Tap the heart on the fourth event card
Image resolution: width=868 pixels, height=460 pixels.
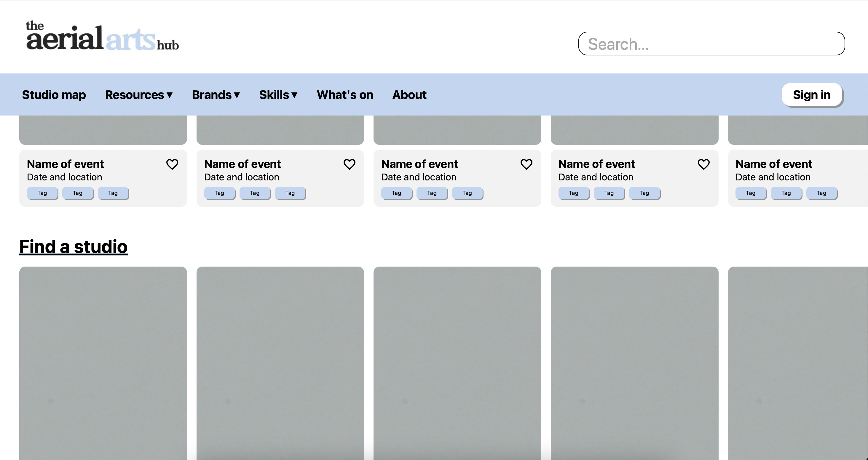coord(703,164)
